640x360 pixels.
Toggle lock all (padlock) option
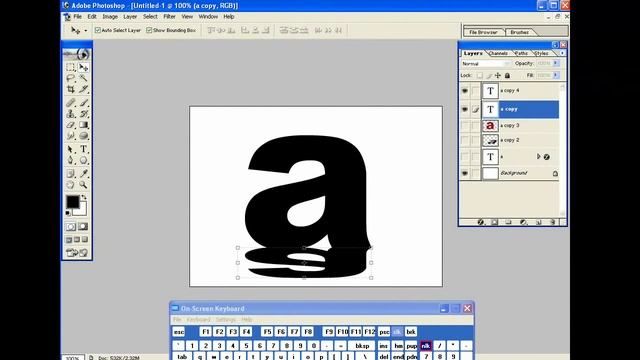click(507, 76)
